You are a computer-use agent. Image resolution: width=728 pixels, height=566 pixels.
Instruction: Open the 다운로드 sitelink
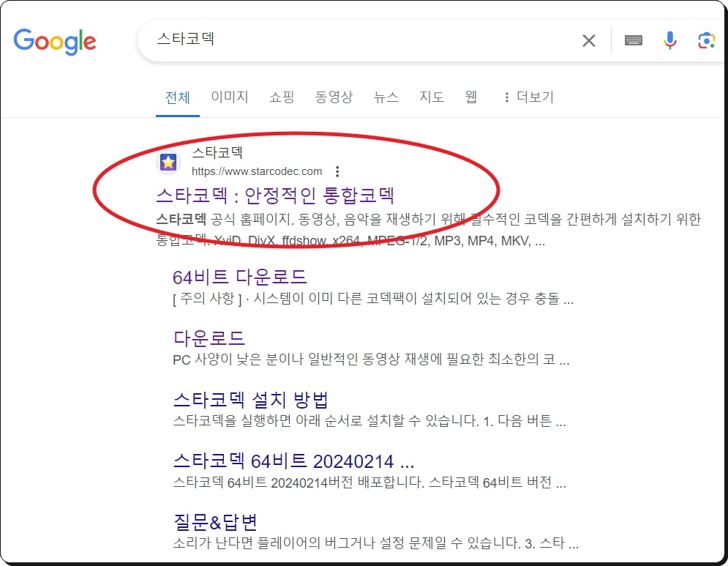(x=209, y=338)
